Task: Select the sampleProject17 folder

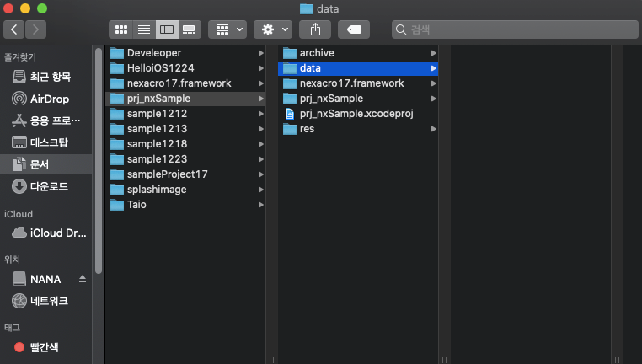Action: tap(167, 174)
